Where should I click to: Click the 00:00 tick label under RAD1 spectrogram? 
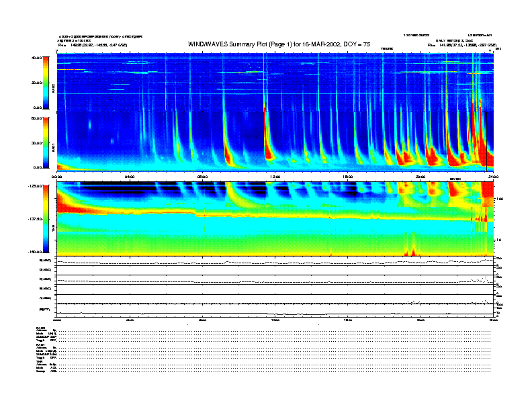click(56, 177)
